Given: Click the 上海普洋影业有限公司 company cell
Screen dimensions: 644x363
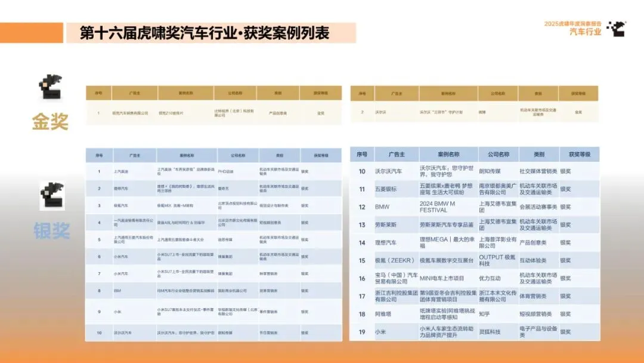Looking at the screenshot, I should coord(498,242).
